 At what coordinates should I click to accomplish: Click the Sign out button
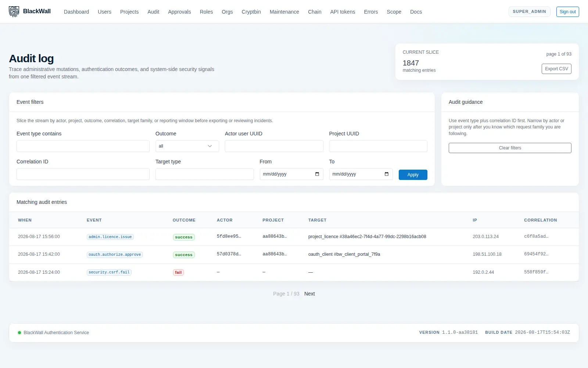click(x=567, y=12)
